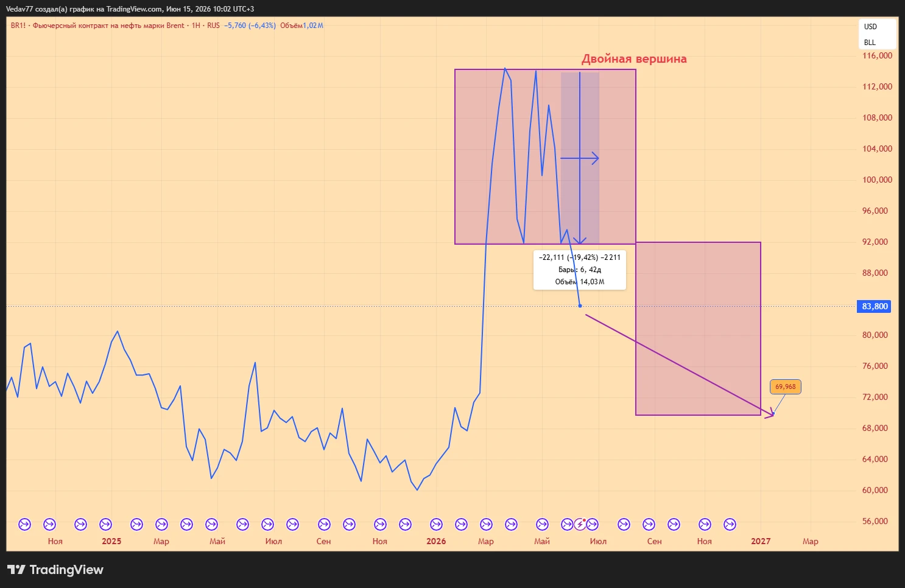The width and height of the screenshot is (905, 588).
Task: Select rollover icon above Май 2026 label
Action: 542,524
